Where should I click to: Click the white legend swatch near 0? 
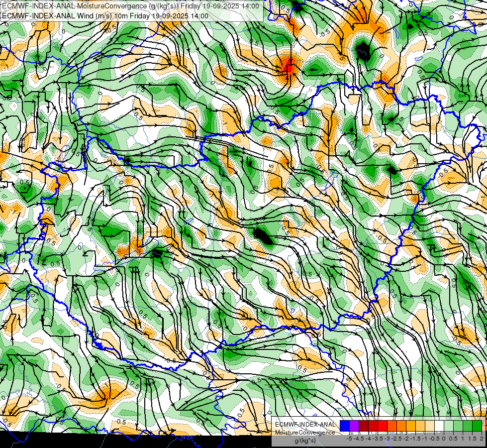pyautogui.click(x=439, y=426)
